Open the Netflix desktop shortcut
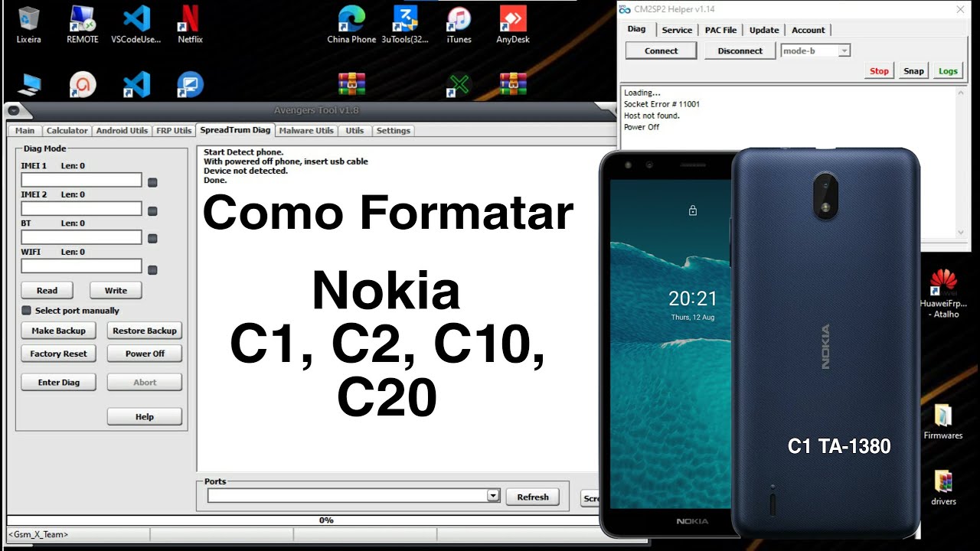Screen dimensions: 980x551 (x=190, y=24)
